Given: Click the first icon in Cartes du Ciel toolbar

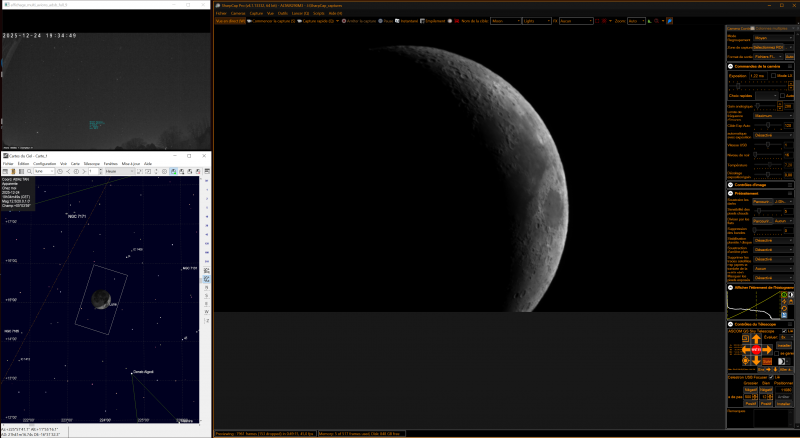Looking at the screenshot, I should tap(5, 172).
